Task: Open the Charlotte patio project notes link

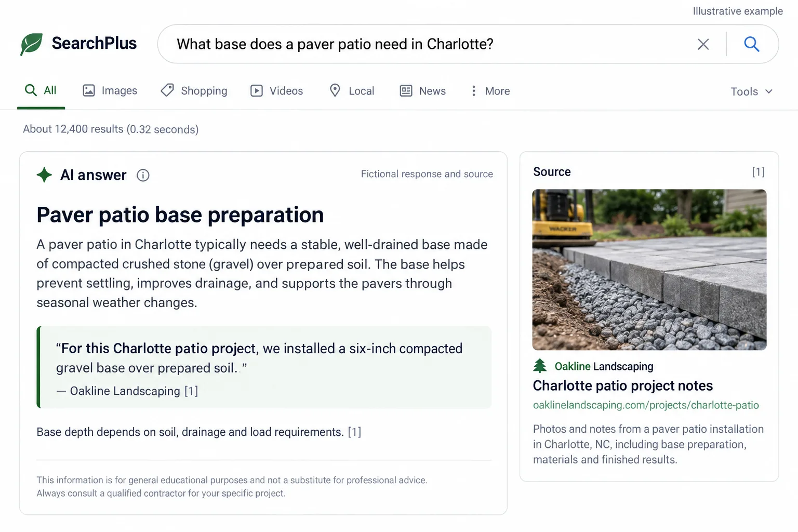Action: (623, 385)
